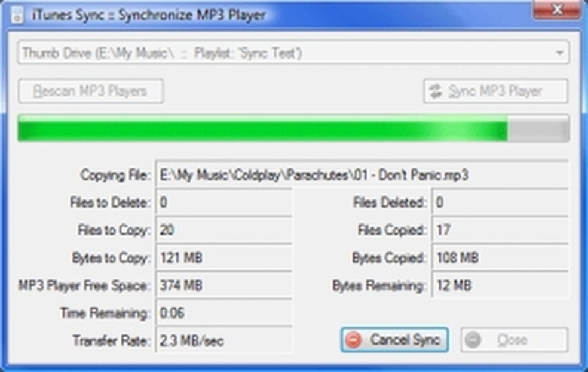
Task: Click the Transfer Rate value field
Action: [224, 340]
